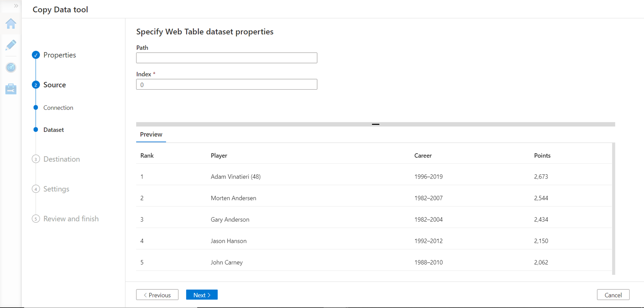This screenshot has width=644, height=308.
Task: Go back with the Previous button
Action: pyautogui.click(x=157, y=295)
